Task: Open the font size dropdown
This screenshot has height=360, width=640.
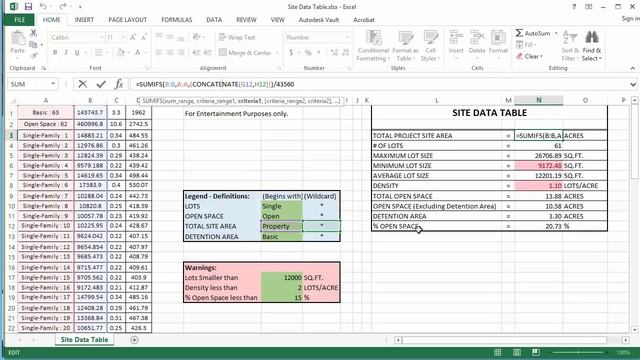Action: coord(123,37)
